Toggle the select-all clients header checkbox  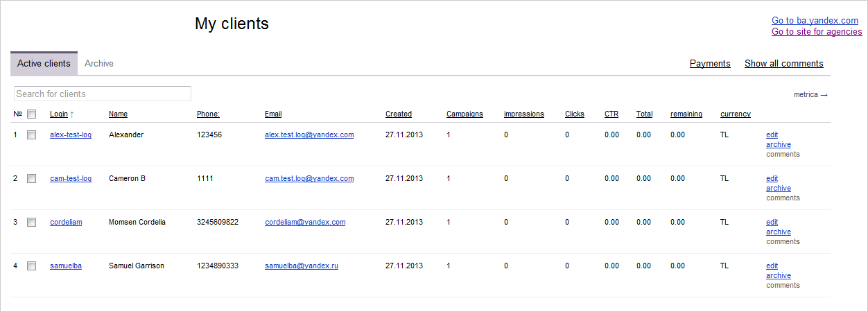tap(31, 114)
